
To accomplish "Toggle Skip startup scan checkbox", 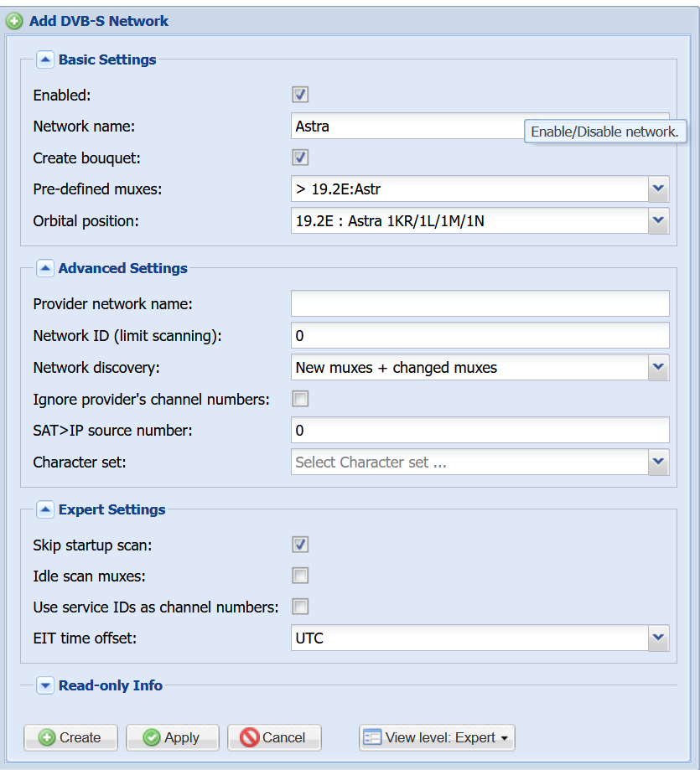I will point(300,545).
